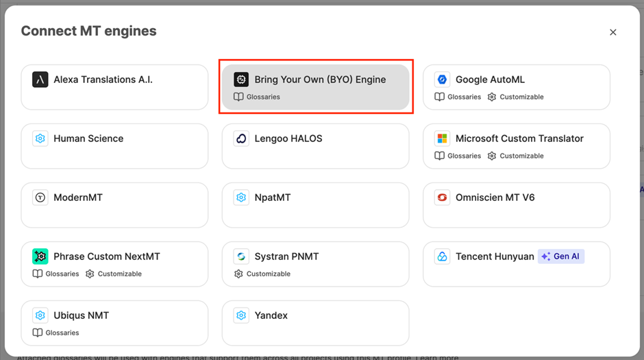
Task: Choose the NpatMT engine card
Action: [x=315, y=205]
